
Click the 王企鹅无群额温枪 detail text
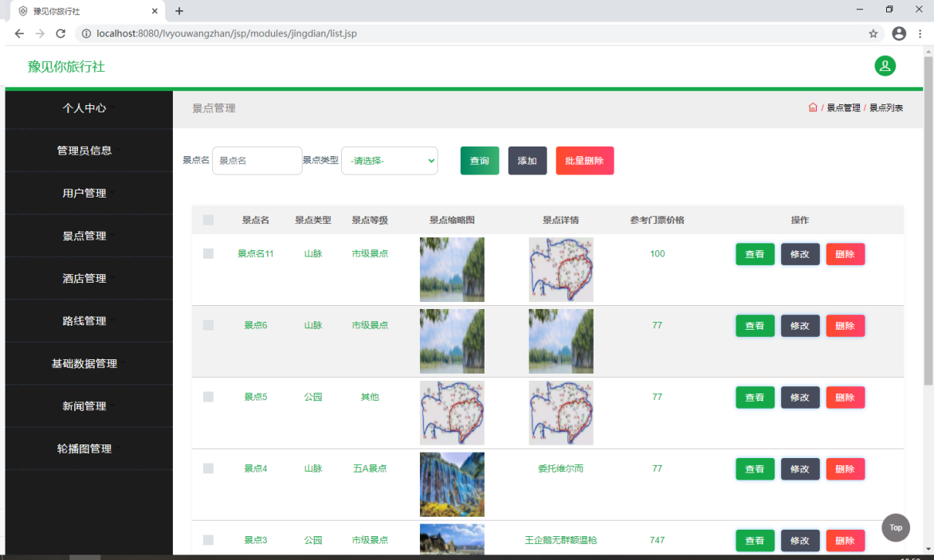click(x=560, y=540)
